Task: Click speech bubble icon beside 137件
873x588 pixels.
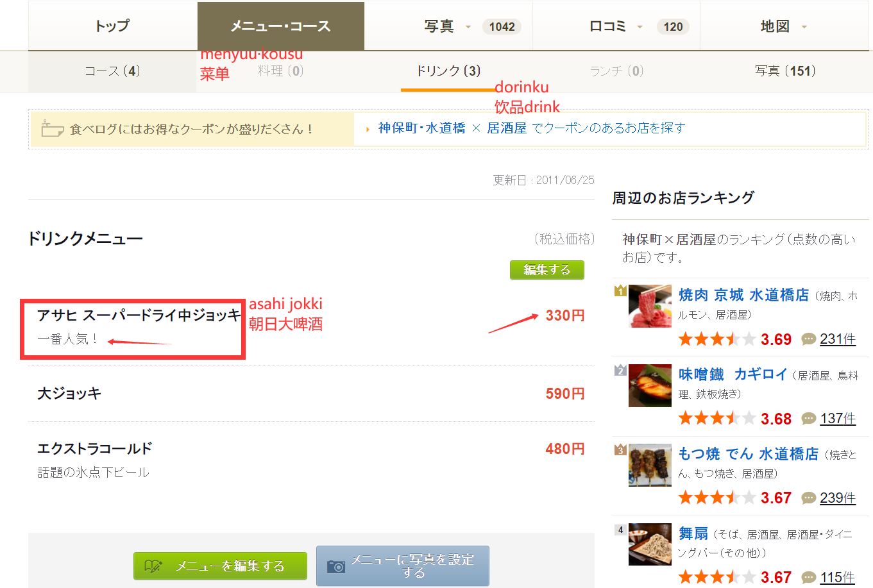Action: pyautogui.click(x=809, y=419)
